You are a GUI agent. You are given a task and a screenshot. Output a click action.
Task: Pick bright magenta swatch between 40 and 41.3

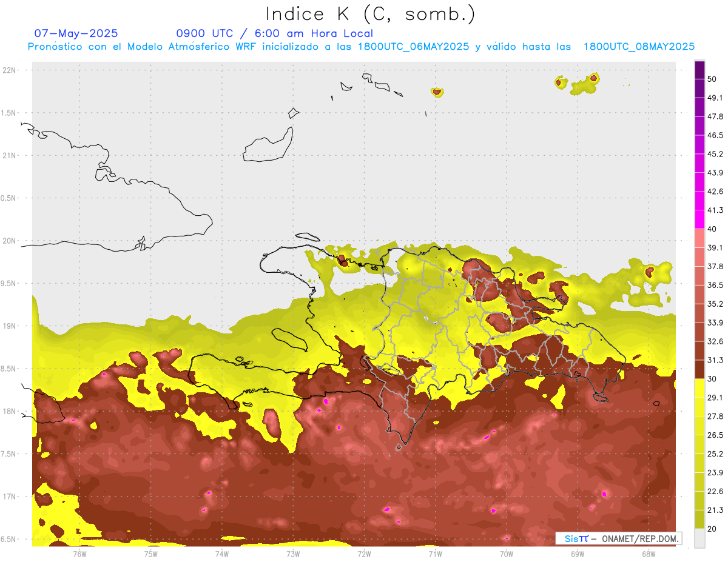point(699,219)
